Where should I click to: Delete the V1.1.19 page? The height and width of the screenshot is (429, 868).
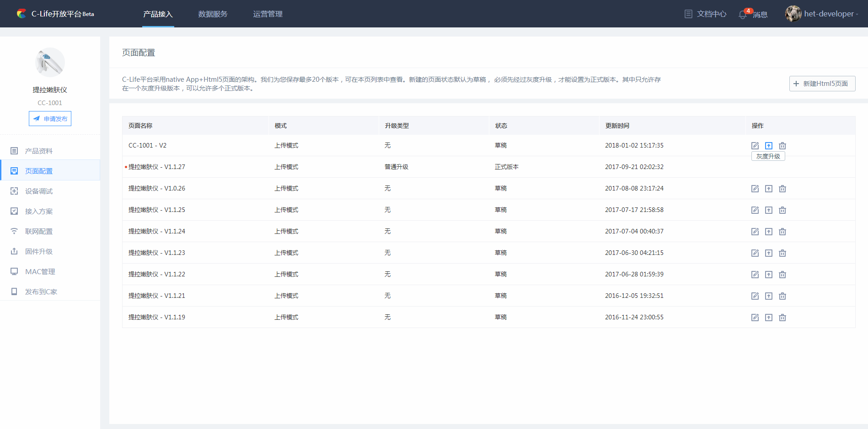[x=782, y=318]
